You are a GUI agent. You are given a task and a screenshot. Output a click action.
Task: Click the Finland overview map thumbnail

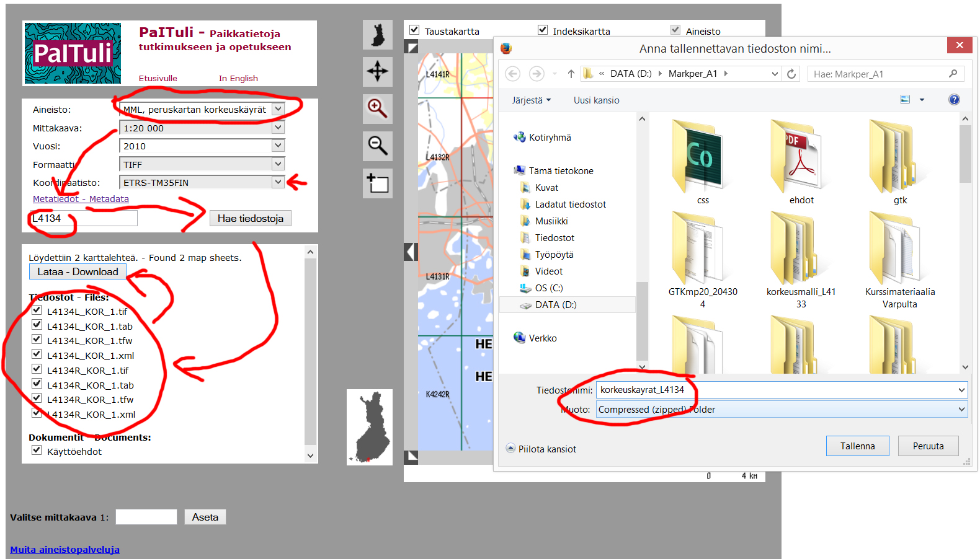[x=370, y=427]
